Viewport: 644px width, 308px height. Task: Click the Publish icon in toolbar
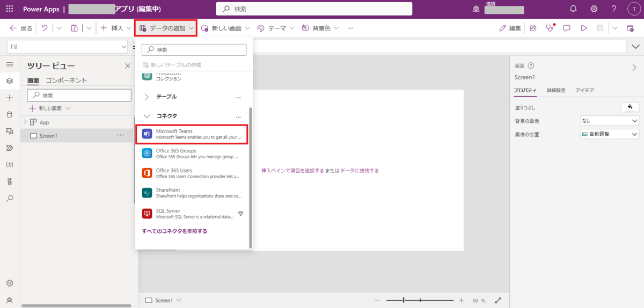[631, 28]
